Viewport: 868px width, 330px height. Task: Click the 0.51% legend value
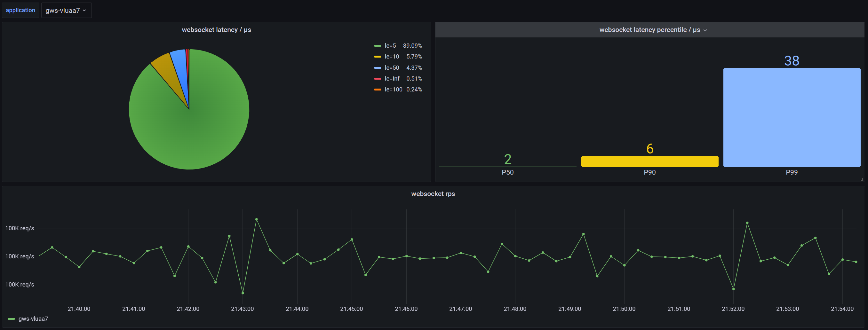click(x=414, y=79)
